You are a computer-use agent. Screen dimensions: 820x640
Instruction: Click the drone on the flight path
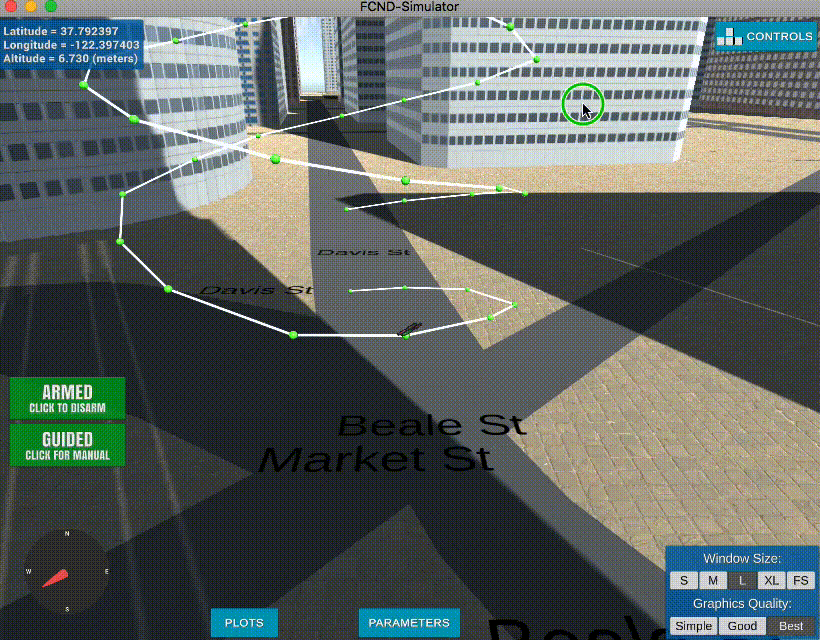click(x=409, y=329)
